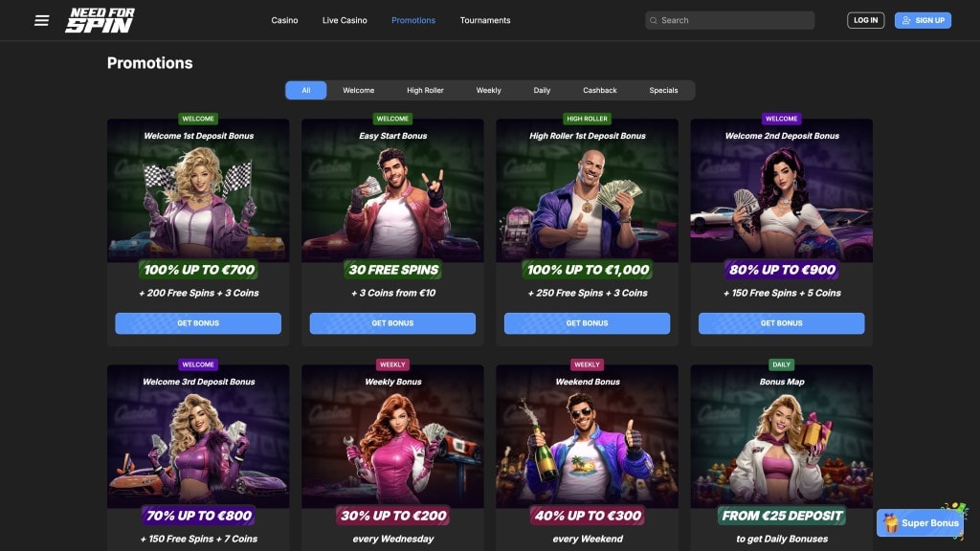Open the Bonus Map card image
980x551 pixels.
781,436
